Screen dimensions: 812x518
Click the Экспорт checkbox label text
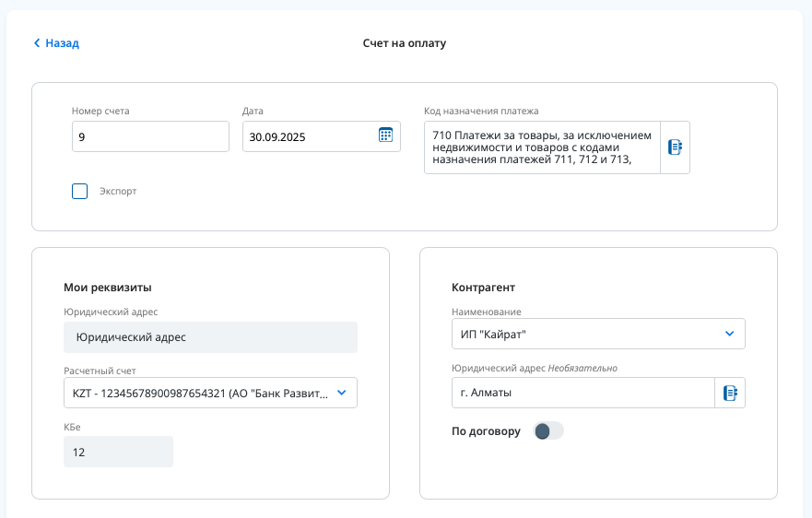118,192
